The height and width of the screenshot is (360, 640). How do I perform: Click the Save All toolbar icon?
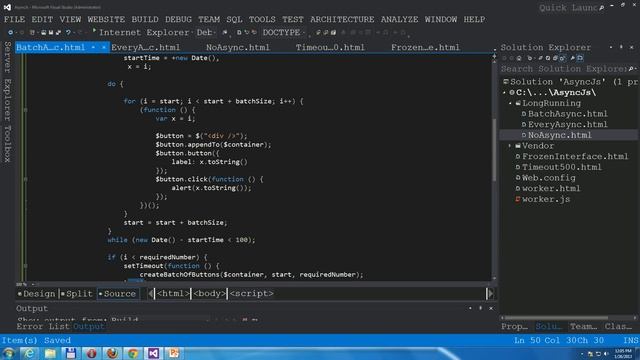pos(58,33)
